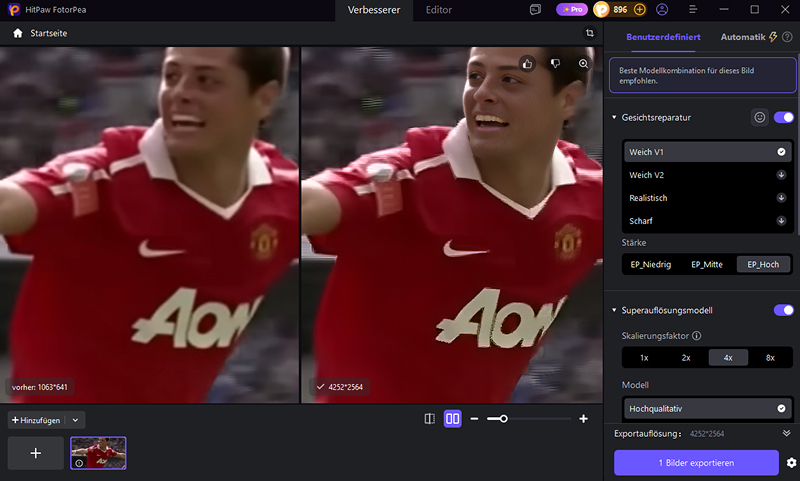Download the Realistisch model
The width and height of the screenshot is (800, 481).
tap(781, 198)
